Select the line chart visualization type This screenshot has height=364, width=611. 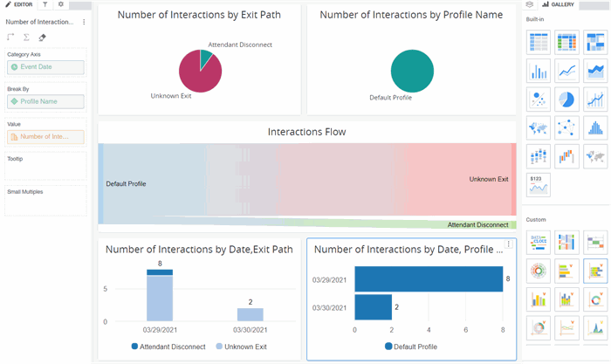(x=567, y=70)
